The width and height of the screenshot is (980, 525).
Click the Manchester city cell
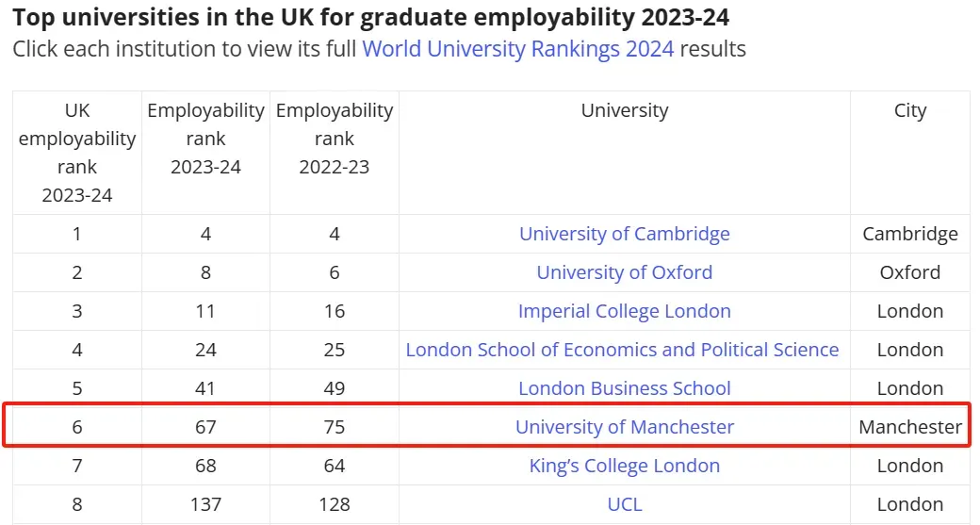910,427
